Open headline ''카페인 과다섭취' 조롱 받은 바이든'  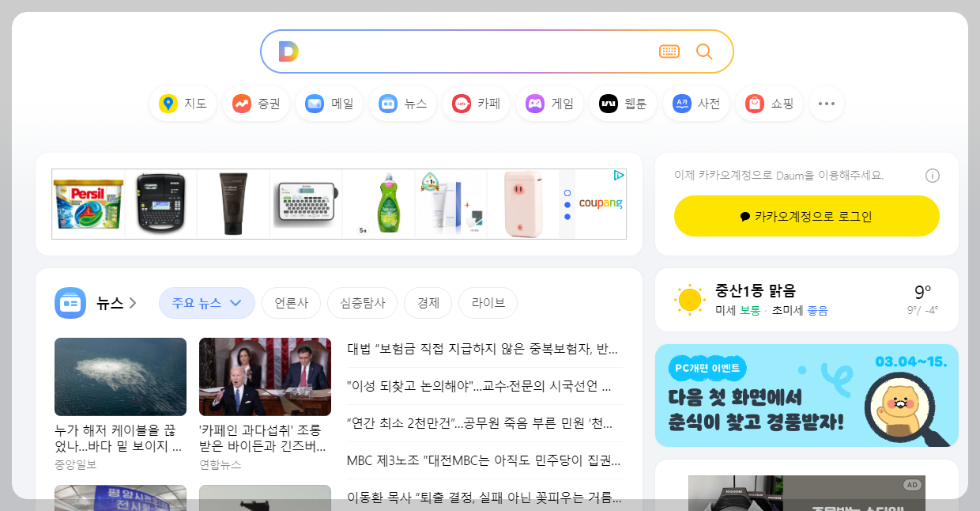[264, 438]
